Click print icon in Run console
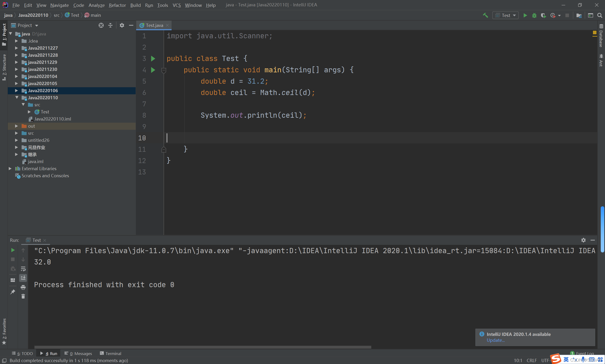Screen dimensions: 605x364 pos(23,287)
